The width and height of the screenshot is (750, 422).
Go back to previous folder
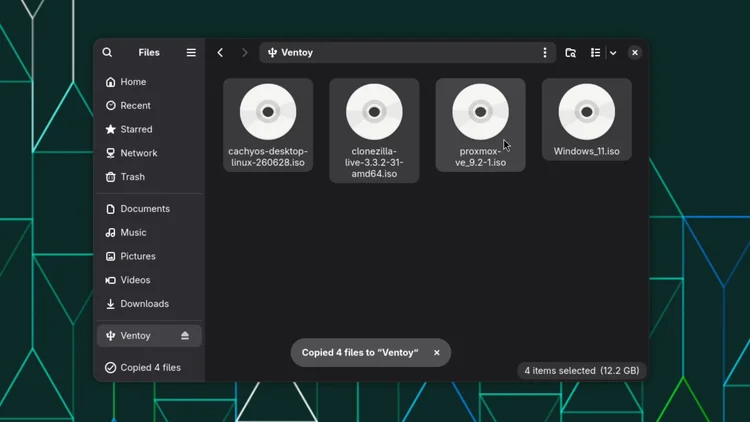(x=220, y=53)
